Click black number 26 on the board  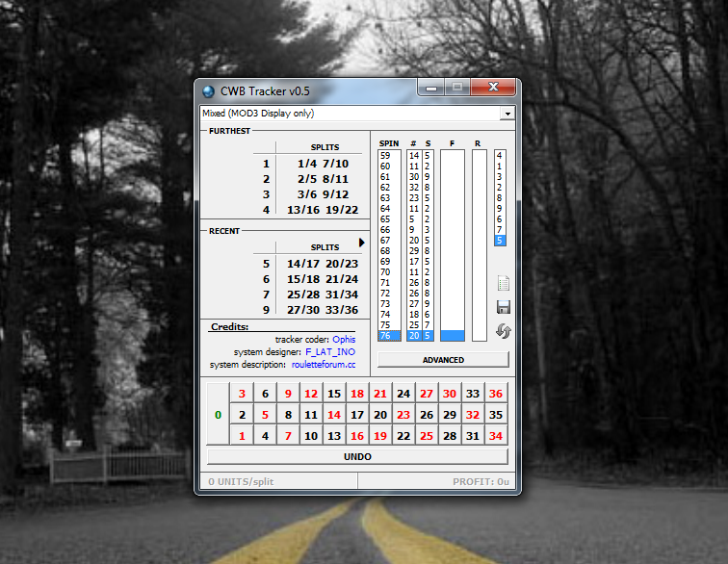(x=427, y=415)
